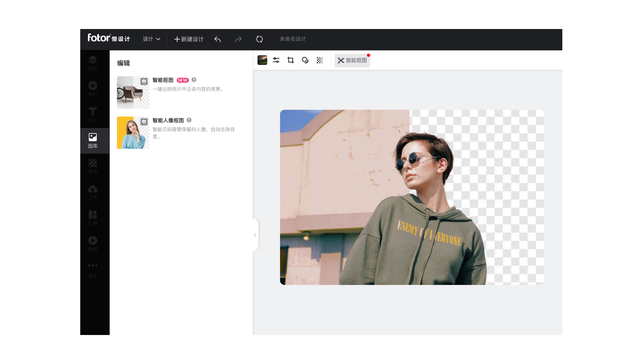
Task: Undo the last action
Action: click(218, 39)
